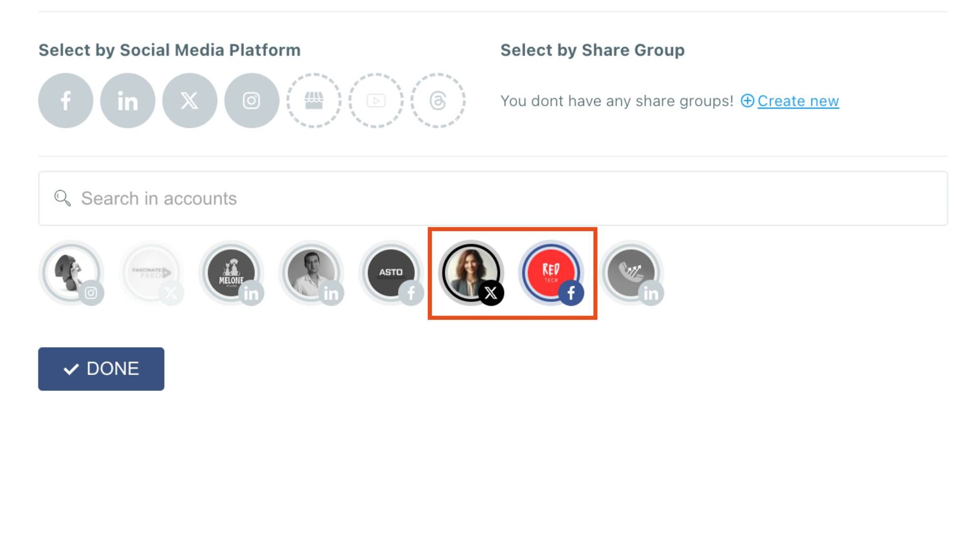Image resolution: width=980 pixels, height=551 pixels.
Task: Select the man's LinkedIn profile avatar
Action: [311, 272]
